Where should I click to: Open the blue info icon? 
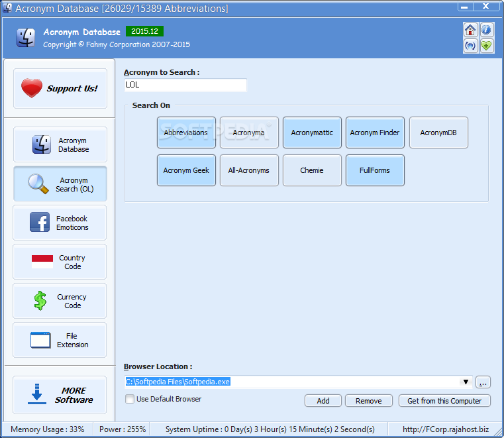click(x=486, y=30)
